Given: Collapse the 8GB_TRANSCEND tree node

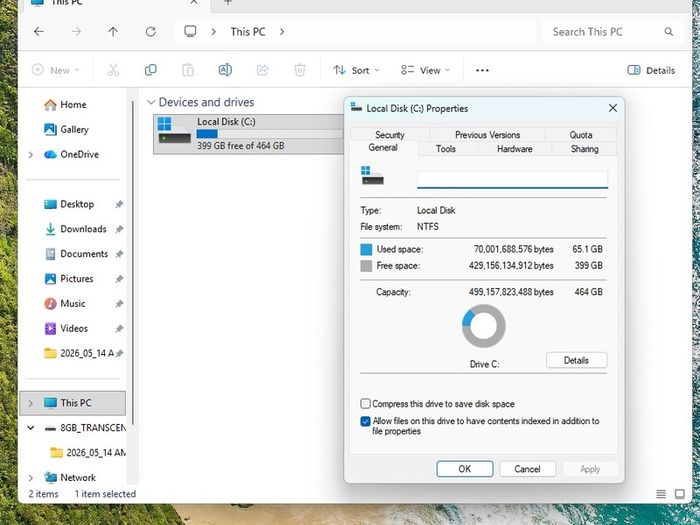Looking at the screenshot, I should pyautogui.click(x=30, y=428).
